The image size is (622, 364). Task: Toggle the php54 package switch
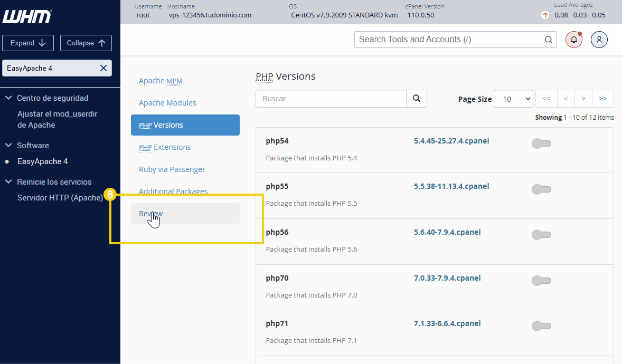pyautogui.click(x=541, y=143)
